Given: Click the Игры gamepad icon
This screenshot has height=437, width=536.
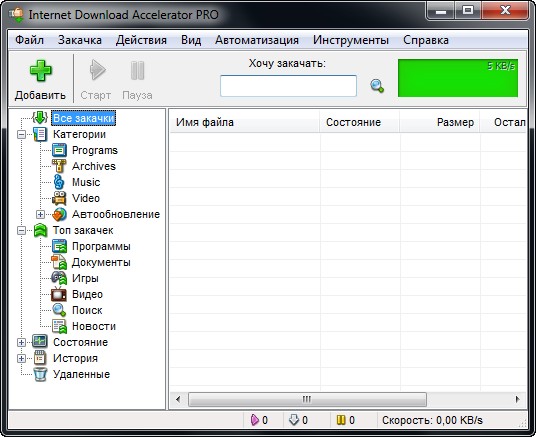Looking at the screenshot, I should pos(59,278).
